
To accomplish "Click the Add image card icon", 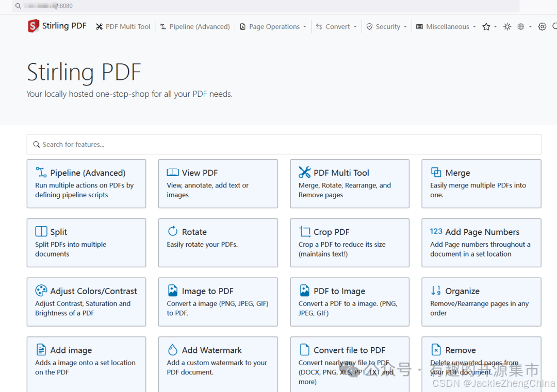I will coord(41,349).
